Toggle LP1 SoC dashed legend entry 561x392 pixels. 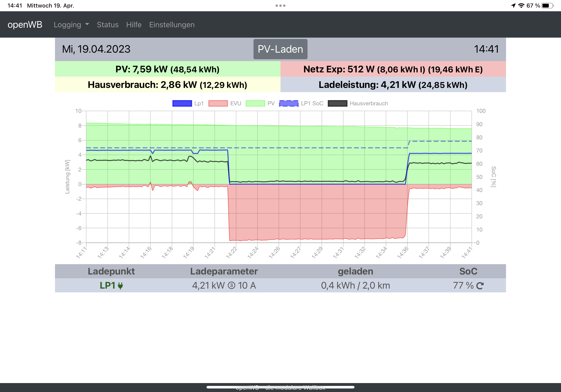point(288,103)
